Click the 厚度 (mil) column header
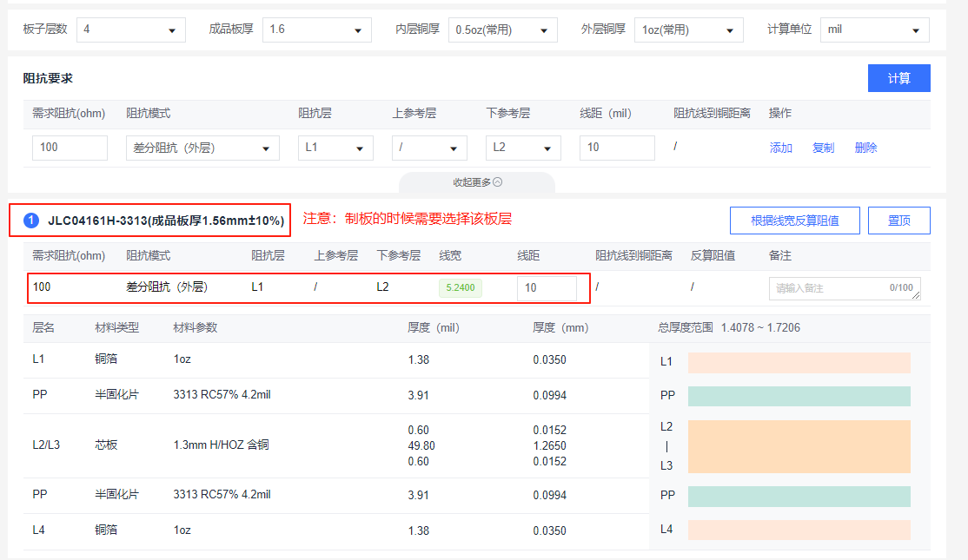This screenshot has width=968, height=560. click(434, 327)
